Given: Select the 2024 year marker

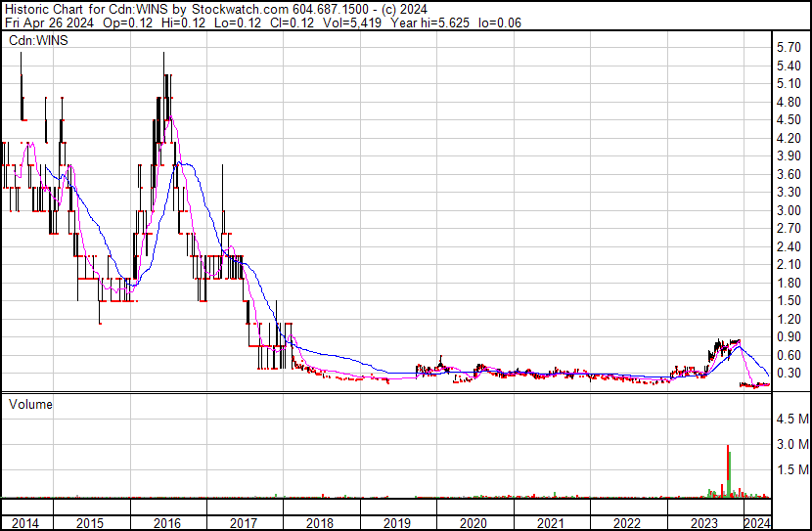Looking at the screenshot, I should pos(757,523).
